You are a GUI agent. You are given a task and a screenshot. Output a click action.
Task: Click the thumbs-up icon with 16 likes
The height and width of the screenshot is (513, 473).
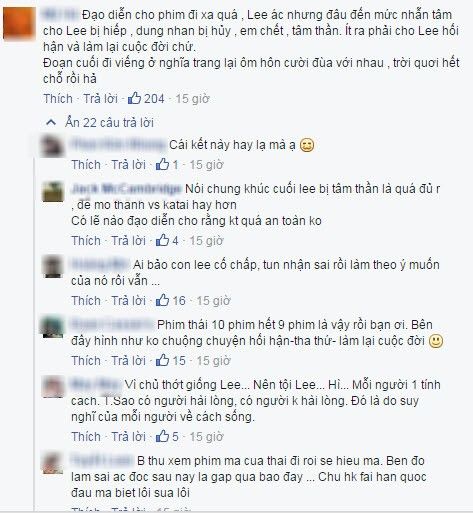(162, 300)
